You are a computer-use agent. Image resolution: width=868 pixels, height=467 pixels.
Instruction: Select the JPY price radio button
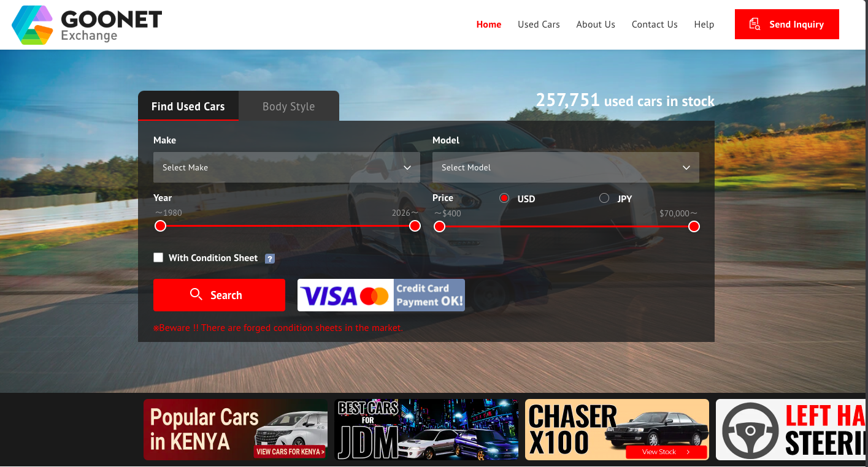coord(604,198)
